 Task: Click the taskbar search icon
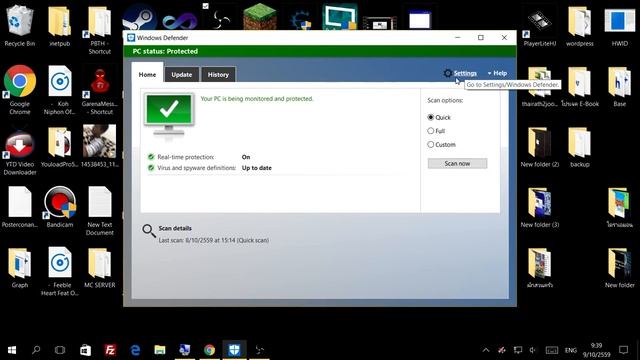click(36, 350)
